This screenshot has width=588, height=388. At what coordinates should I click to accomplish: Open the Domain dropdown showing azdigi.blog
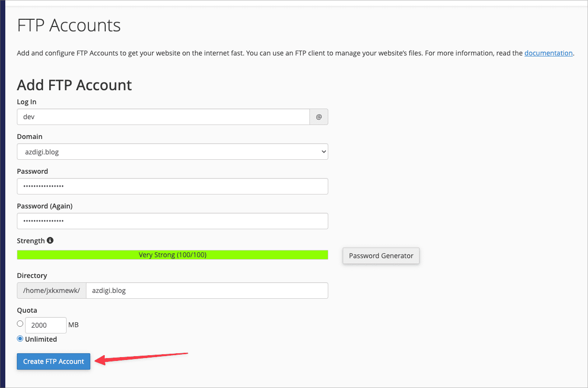pyautogui.click(x=172, y=152)
